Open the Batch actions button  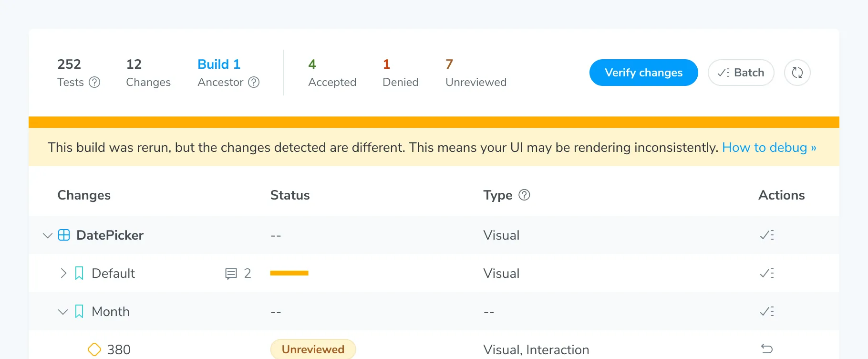point(741,73)
